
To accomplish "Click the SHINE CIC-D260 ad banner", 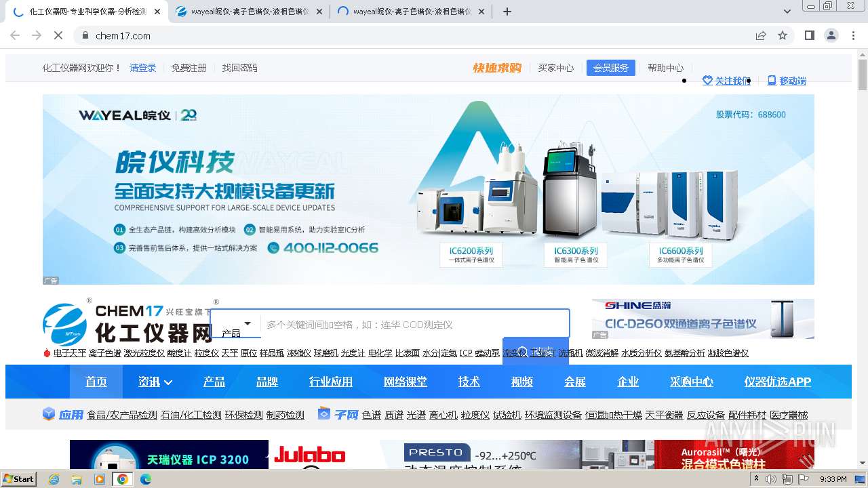I will pos(703,319).
